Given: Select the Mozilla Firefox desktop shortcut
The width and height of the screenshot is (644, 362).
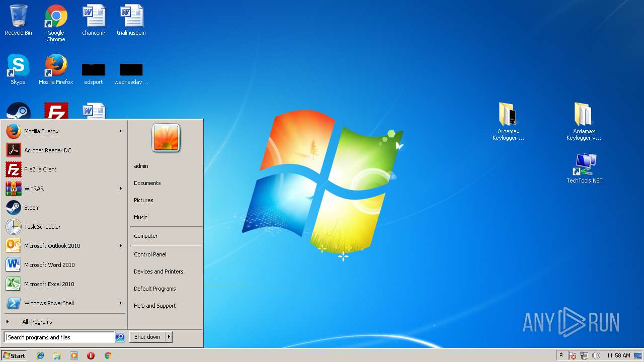Looking at the screenshot, I should [56, 69].
